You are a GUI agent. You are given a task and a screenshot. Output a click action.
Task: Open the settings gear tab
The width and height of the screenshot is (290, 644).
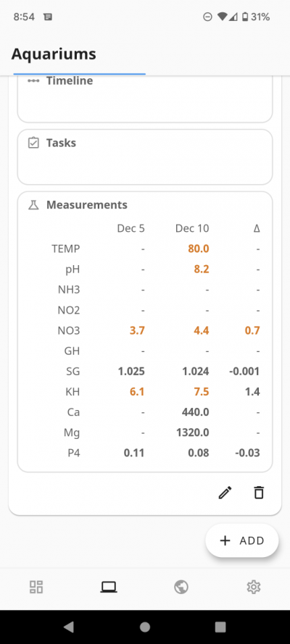click(x=254, y=587)
